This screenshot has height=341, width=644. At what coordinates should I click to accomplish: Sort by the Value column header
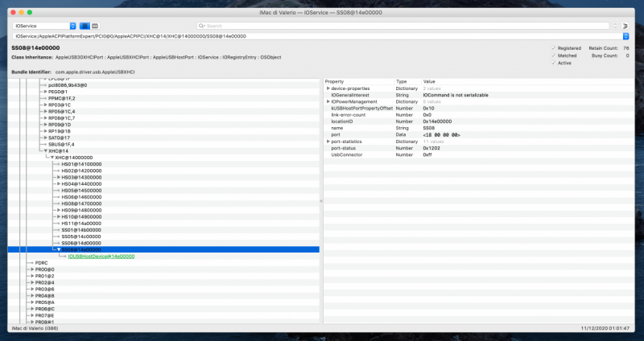pyautogui.click(x=527, y=82)
